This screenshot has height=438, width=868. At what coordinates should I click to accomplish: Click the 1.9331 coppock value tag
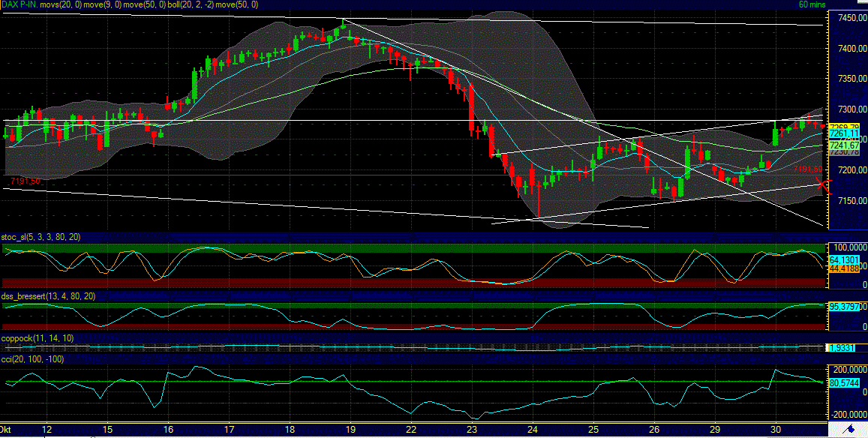tap(841, 346)
